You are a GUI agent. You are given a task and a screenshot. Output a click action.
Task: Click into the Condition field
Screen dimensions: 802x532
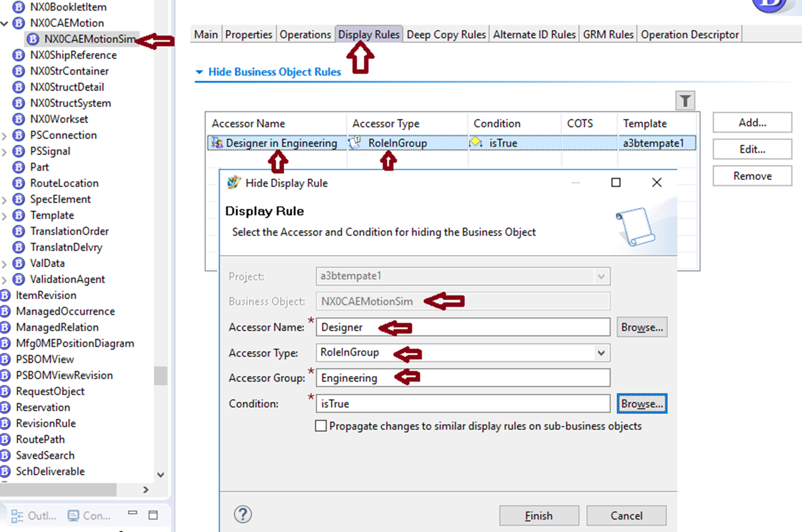pyautogui.click(x=463, y=403)
